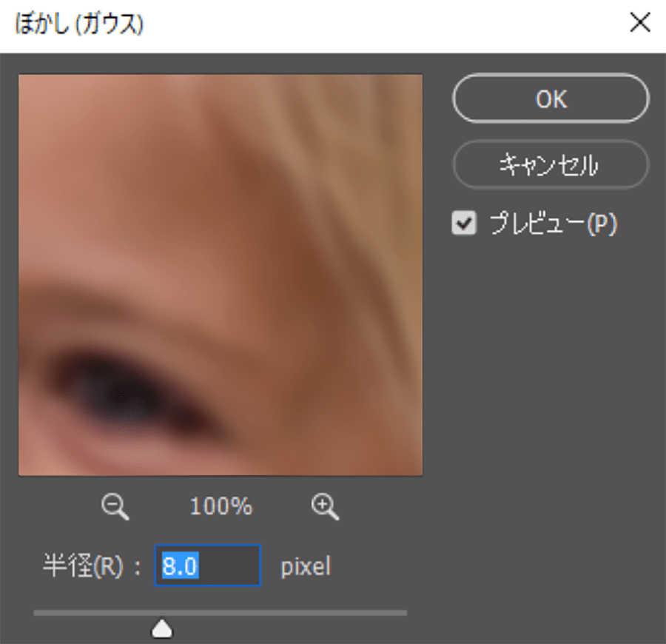Screen dimensions: 666x644
Task: Click the キャンセル button
Action: coord(551,164)
